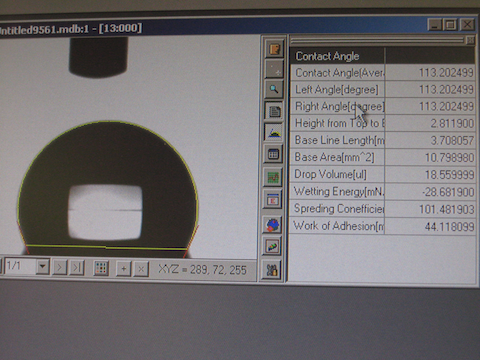Open the document report icon
480x360 pixels.
tap(274, 111)
